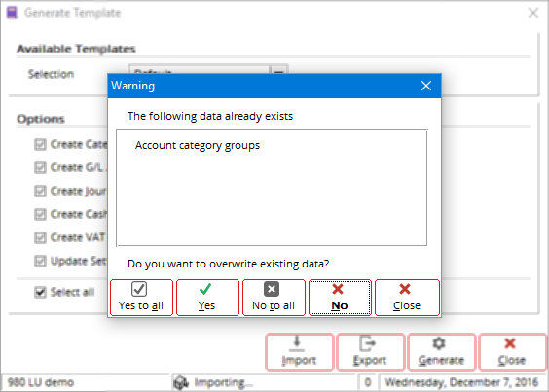Click the Selection combo box field

pyautogui.click(x=208, y=69)
